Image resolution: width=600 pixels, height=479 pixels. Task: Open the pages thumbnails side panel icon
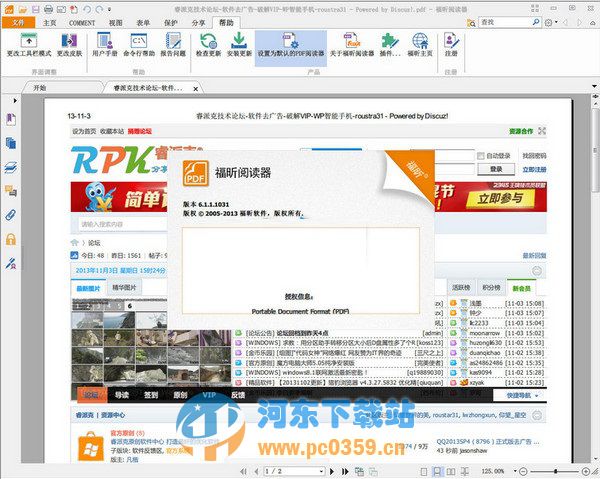11,143
